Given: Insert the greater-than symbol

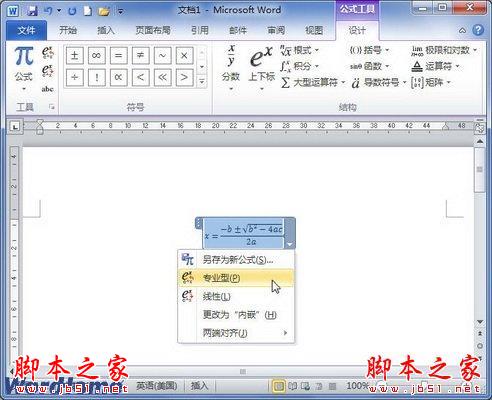Looking at the screenshot, I should click(184, 77).
